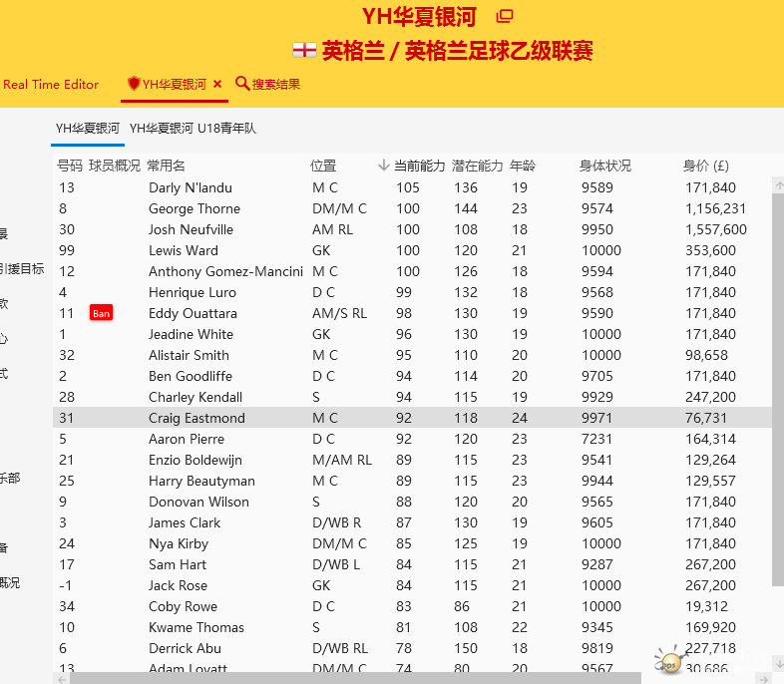This screenshot has width=784, height=684.
Task: Click the scroll-right arrow of the horizontal scrollbar
Action: coord(763,678)
